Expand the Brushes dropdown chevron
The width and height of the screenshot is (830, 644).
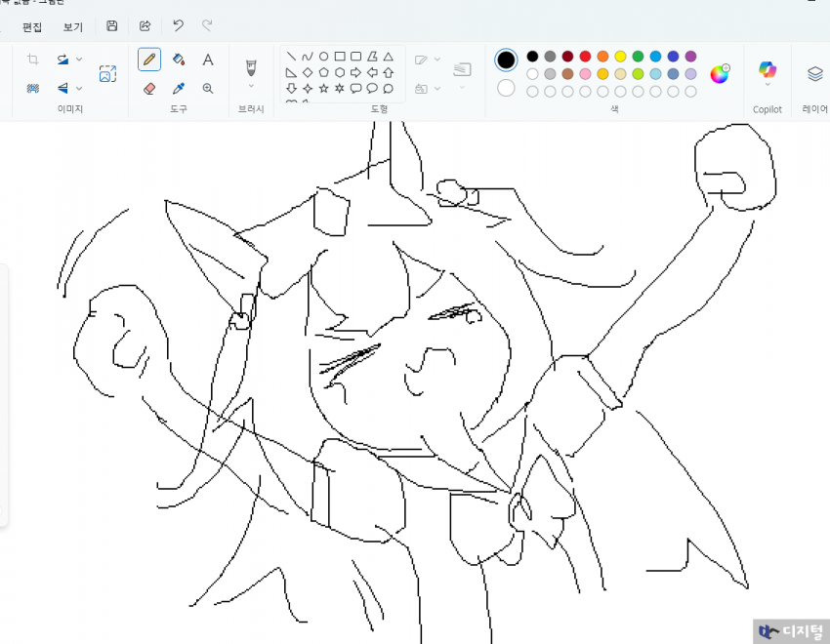coord(251,86)
